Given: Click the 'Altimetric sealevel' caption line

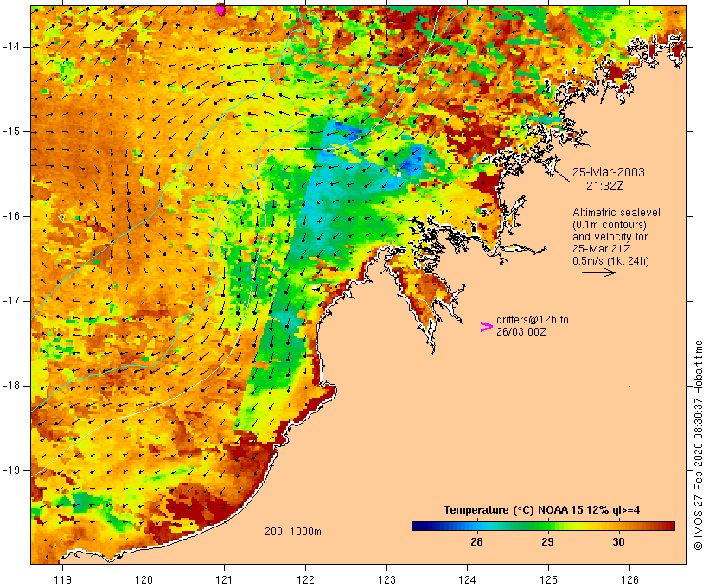Looking at the screenshot, I should pos(616,212).
